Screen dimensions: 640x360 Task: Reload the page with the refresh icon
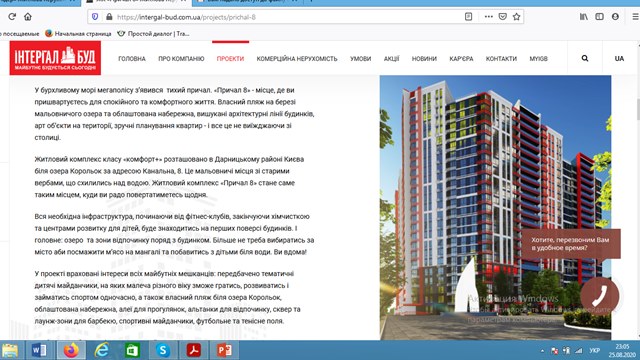(x=12, y=17)
